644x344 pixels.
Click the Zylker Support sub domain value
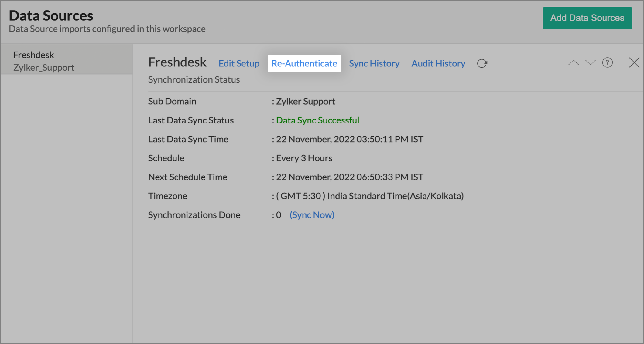pyautogui.click(x=305, y=101)
